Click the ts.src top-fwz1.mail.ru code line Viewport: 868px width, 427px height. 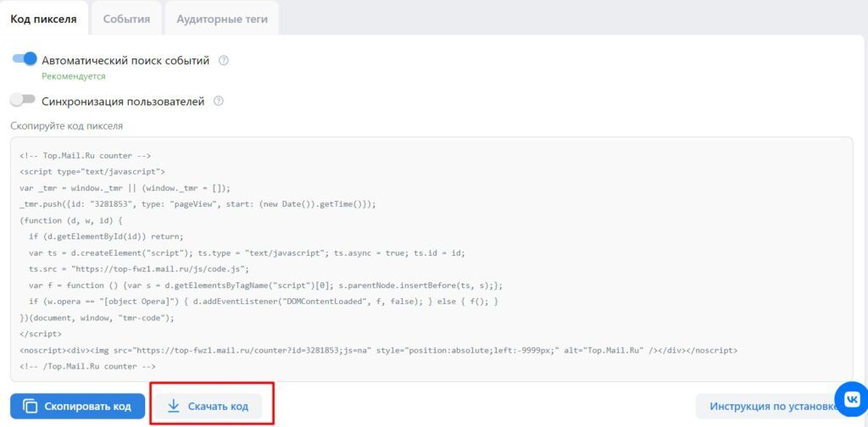[x=139, y=269]
